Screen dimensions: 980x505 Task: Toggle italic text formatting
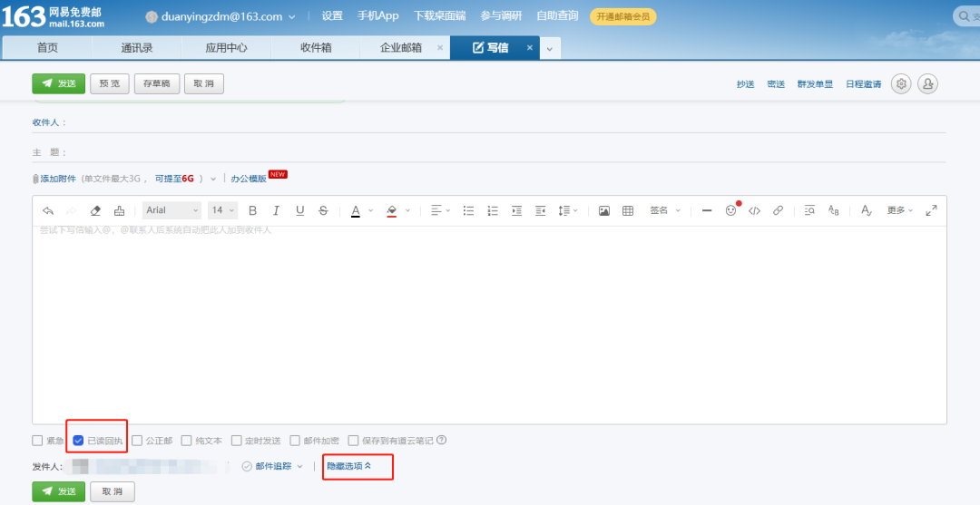point(276,210)
